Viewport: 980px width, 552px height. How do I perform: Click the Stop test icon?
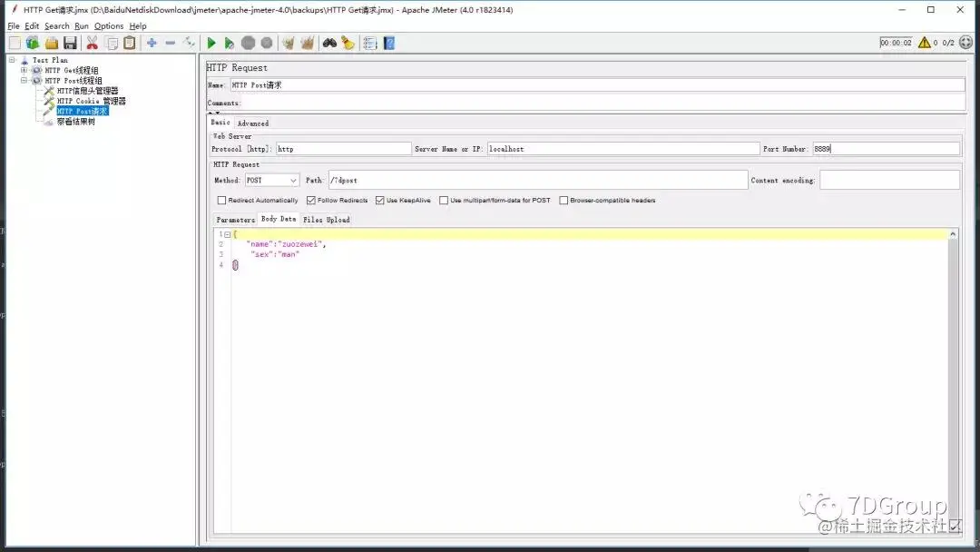(248, 44)
